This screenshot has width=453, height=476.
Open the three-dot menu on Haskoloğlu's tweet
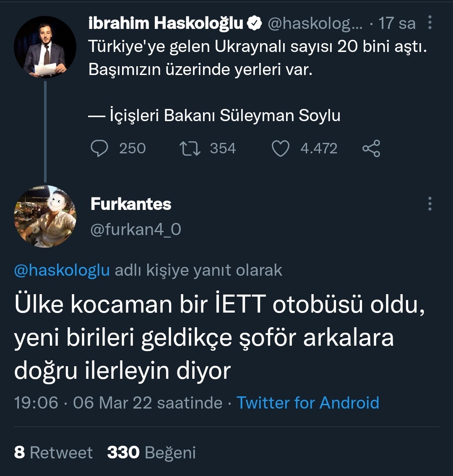click(x=430, y=23)
